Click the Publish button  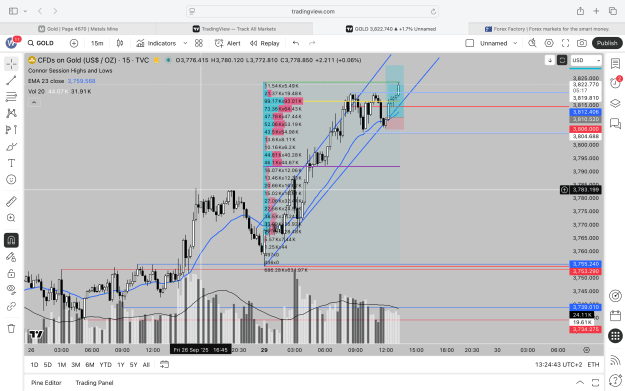coord(607,43)
